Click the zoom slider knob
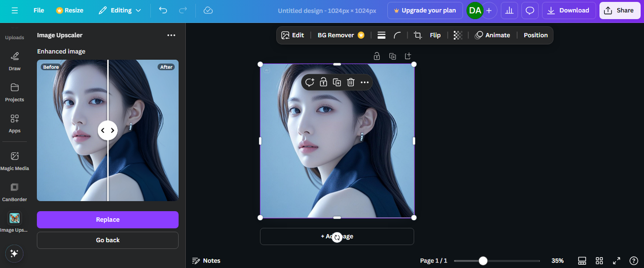Image resolution: width=644 pixels, height=268 pixels. click(483, 260)
